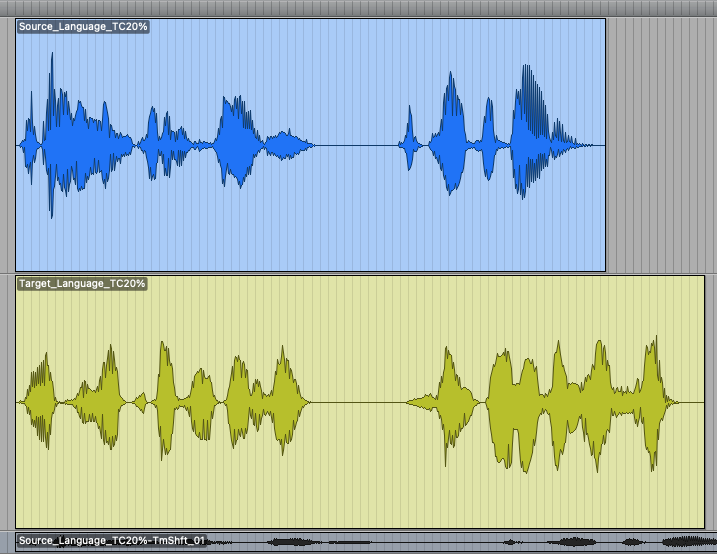The height and width of the screenshot is (554, 717).
Task: Click the gray strip above the Source clip
Action: click(x=300, y=8)
